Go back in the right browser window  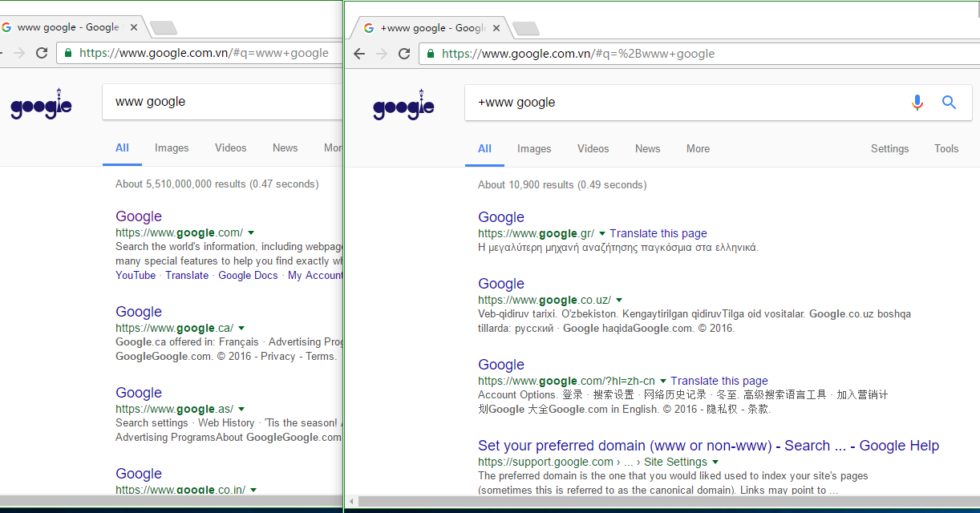[359, 54]
